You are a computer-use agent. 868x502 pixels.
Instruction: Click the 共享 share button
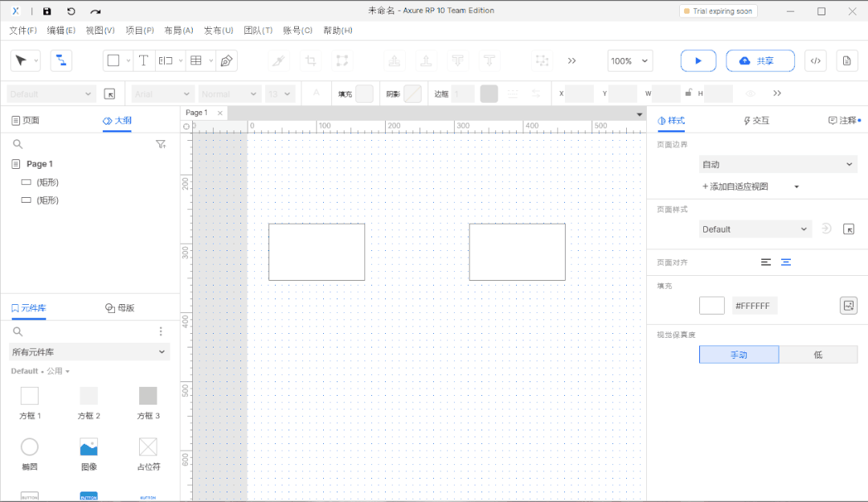(x=760, y=60)
